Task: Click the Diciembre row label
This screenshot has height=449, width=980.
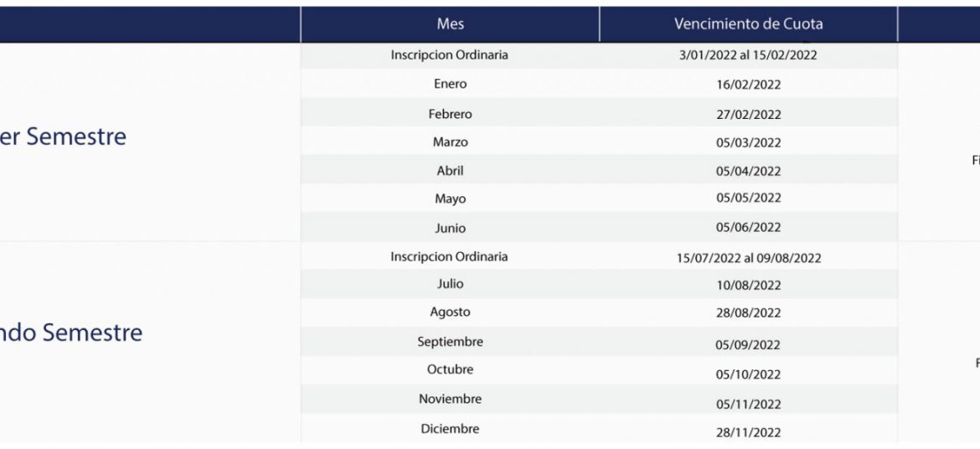Action: point(450,429)
